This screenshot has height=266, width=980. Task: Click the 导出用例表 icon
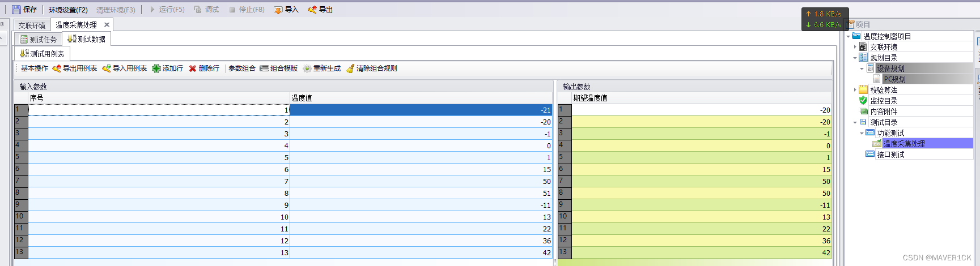click(57, 68)
